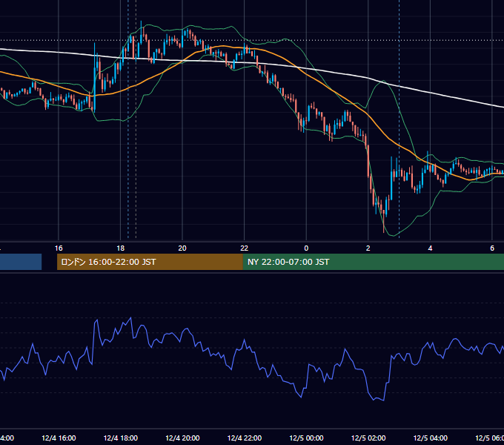Click the 4 hour label on upper axis
The image size is (504, 445).
430,248
